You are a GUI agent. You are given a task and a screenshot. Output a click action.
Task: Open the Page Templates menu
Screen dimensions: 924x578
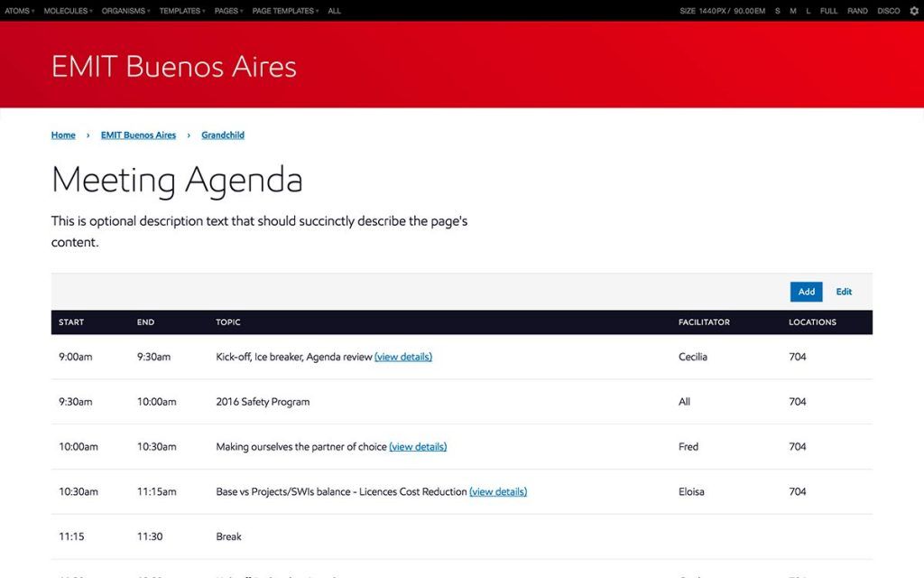point(285,11)
